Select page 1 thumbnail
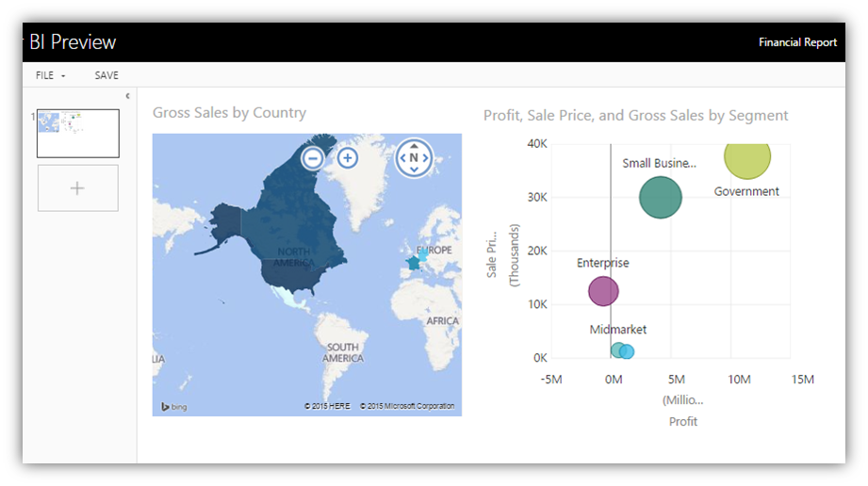Screen dimensions: 868x486 coord(78,133)
